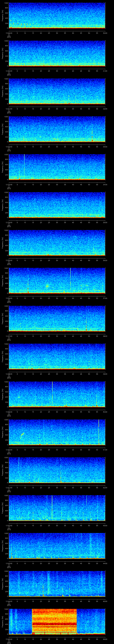Select the upsweep chirp in the 13:40 spectrogram
Viewport: 114px width, 644px height.
(22, 436)
